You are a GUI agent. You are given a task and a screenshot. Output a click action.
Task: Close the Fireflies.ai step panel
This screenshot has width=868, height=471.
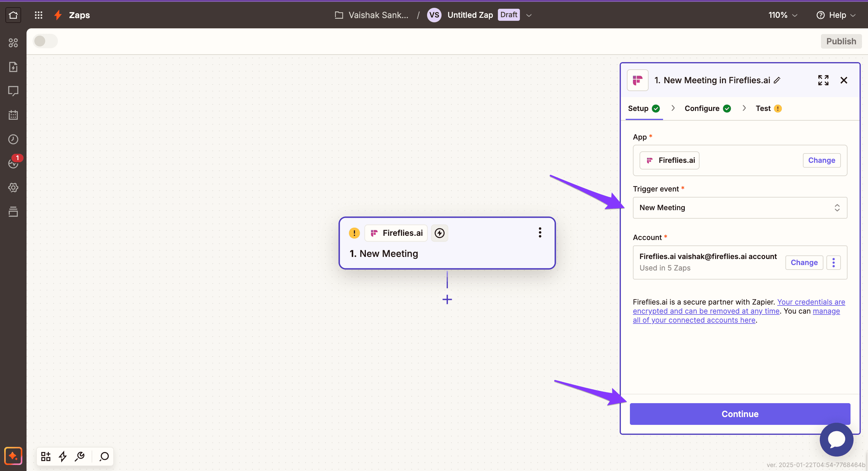844,80
